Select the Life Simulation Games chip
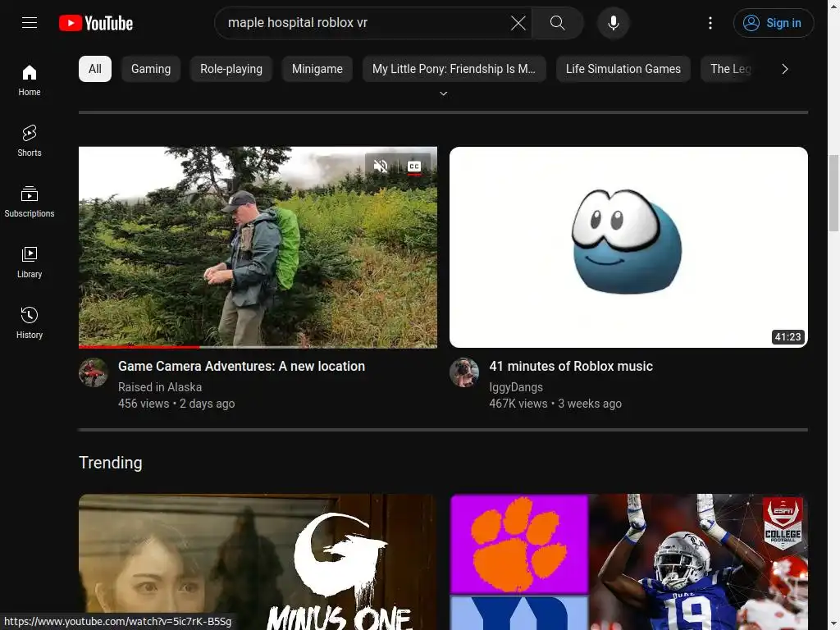The width and height of the screenshot is (840, 630). (623, 69)
